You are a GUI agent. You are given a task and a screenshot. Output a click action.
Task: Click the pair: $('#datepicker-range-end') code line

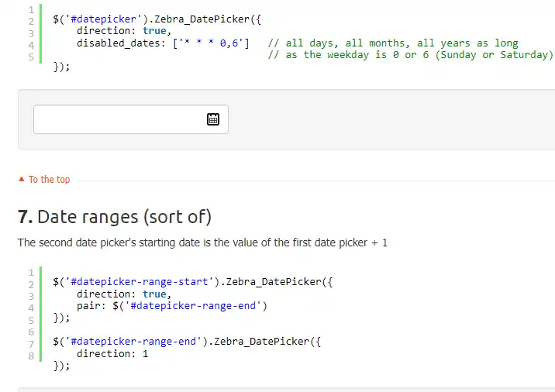pyautogui.click(x=171, y=305)
